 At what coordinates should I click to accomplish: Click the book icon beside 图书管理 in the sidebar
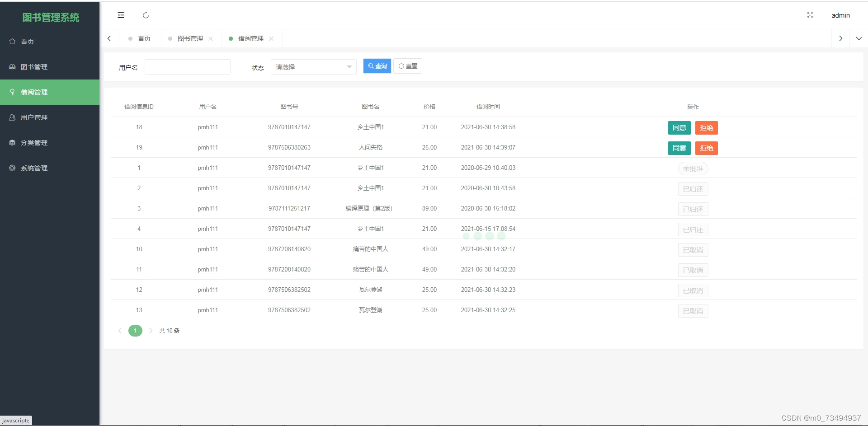tap(12, 66)
